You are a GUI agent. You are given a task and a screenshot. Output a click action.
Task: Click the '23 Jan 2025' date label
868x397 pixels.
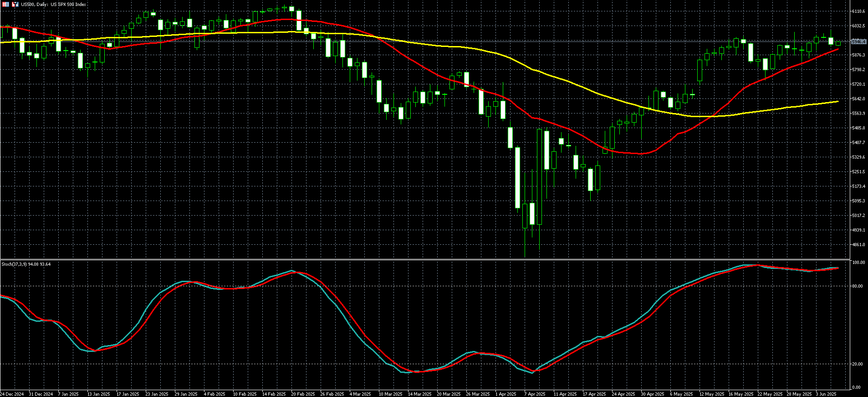(157, 394)
